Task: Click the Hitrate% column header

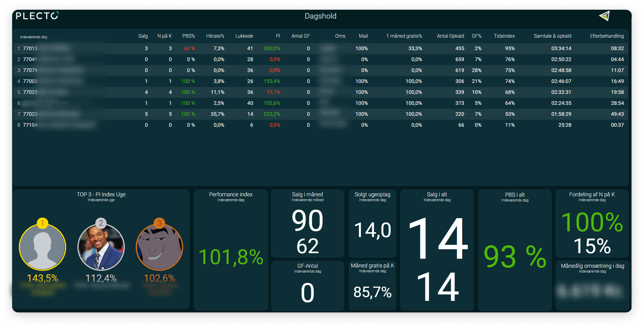Action: [215, 36]
